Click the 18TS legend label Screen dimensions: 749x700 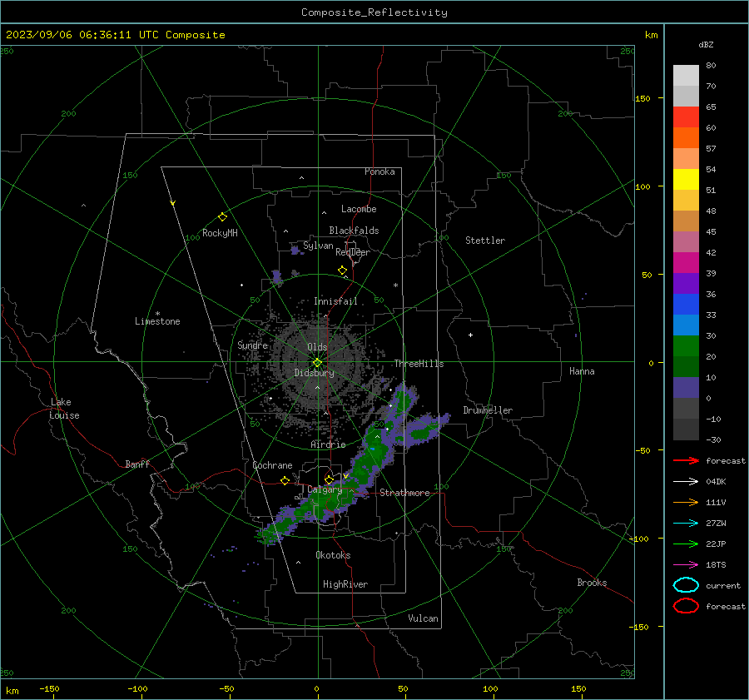(716, 565)
